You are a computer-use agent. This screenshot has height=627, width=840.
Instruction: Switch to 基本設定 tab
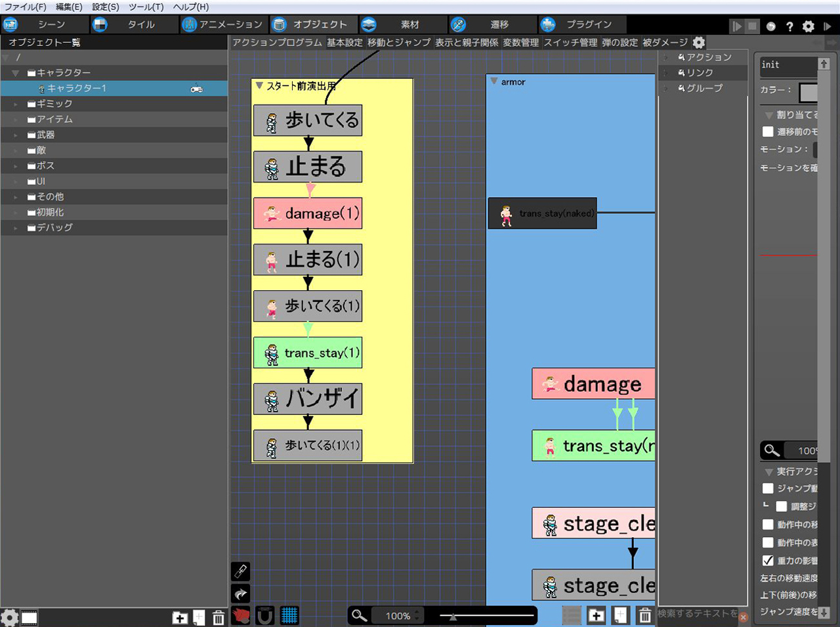point(345,42)
